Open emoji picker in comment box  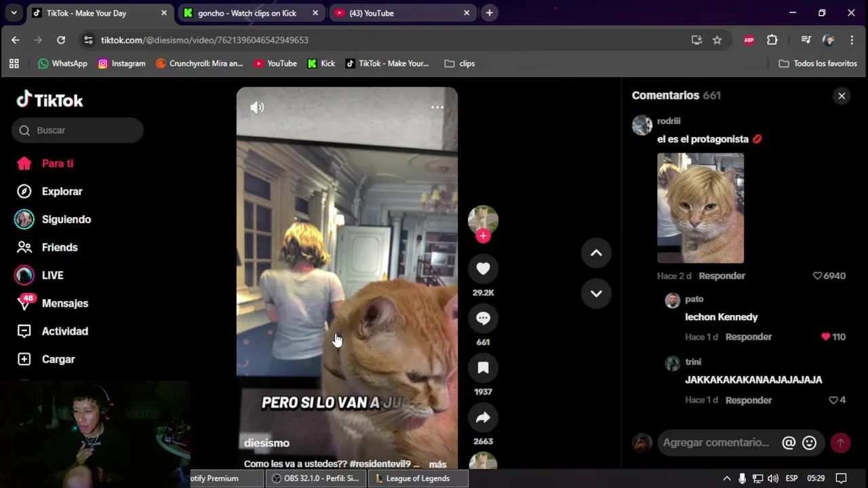809,443
